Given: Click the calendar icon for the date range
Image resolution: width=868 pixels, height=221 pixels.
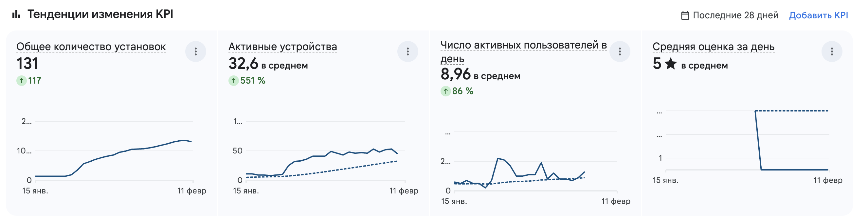Looking at the screenshot, I should (x=685, y=15).
